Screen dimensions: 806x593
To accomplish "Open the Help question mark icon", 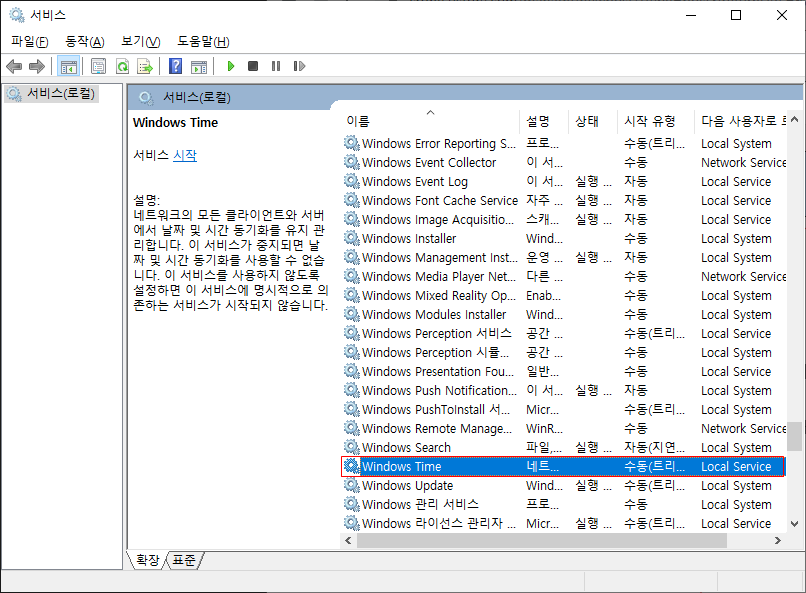I will click(x=175, y=66).
